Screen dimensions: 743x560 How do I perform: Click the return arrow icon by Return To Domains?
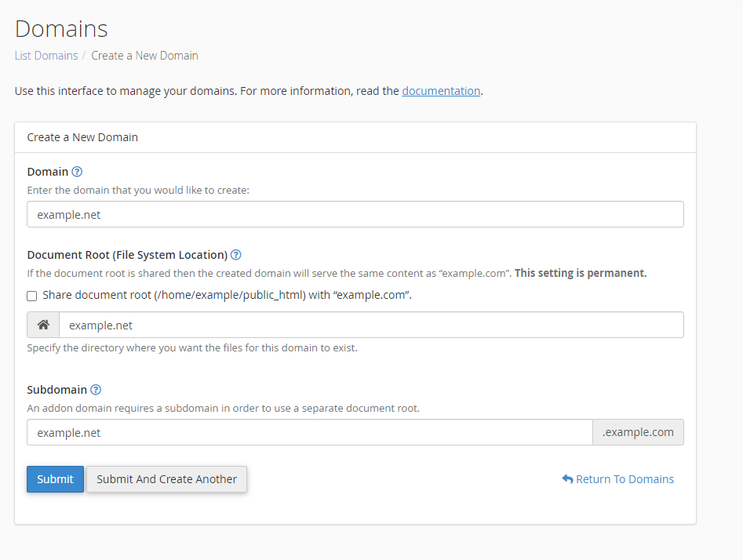(x=567, y=479)
